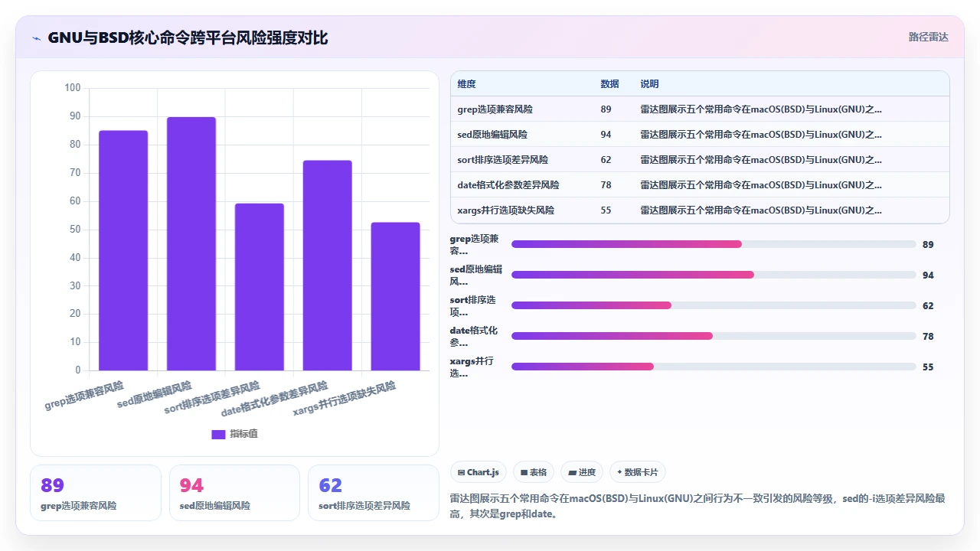Click the 表格 tag
The image size is (980, 551).
pyautogui.click(x=534, y=472)
